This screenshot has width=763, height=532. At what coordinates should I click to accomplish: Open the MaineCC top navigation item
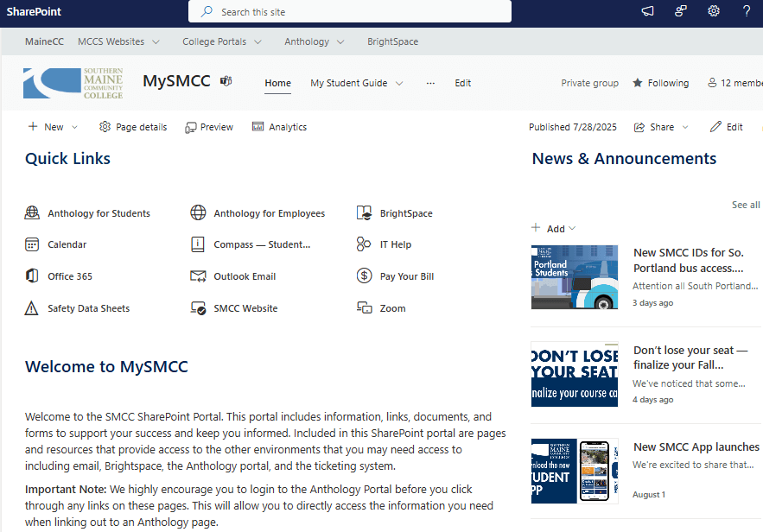coord(44,41)
